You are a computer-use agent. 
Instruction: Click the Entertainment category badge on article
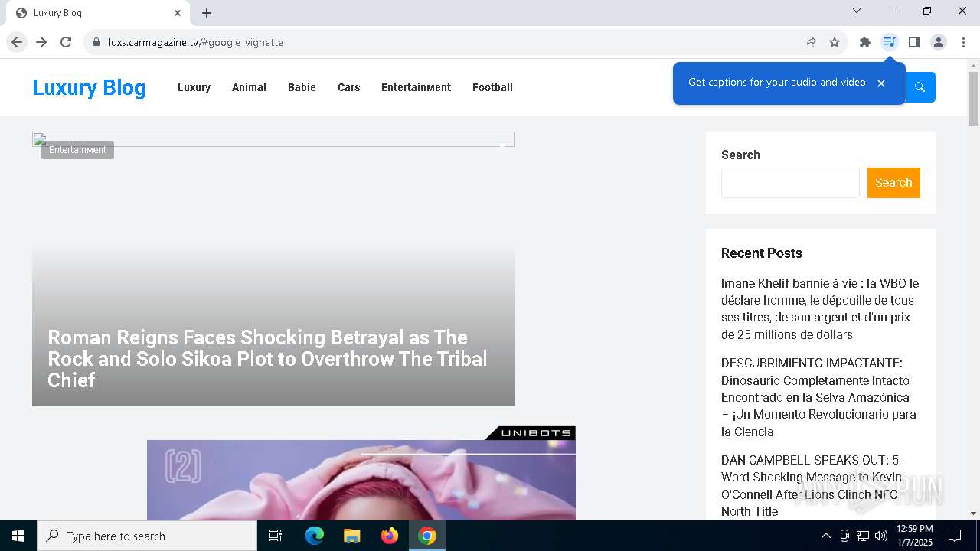(77, 150)
